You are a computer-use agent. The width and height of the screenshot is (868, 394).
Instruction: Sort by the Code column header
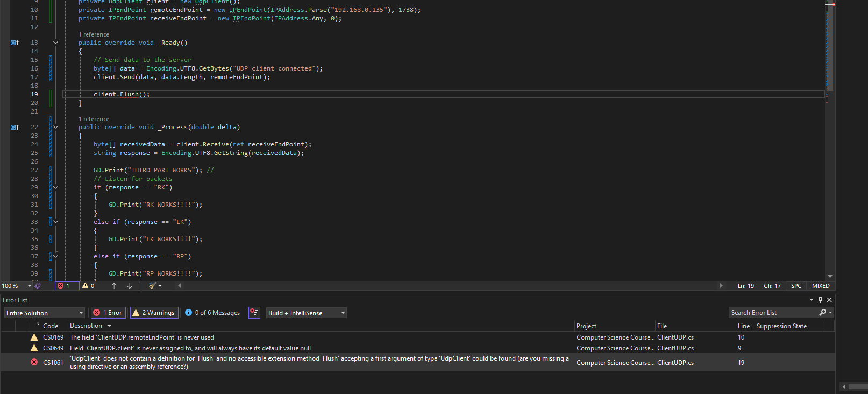click(51, 326)
